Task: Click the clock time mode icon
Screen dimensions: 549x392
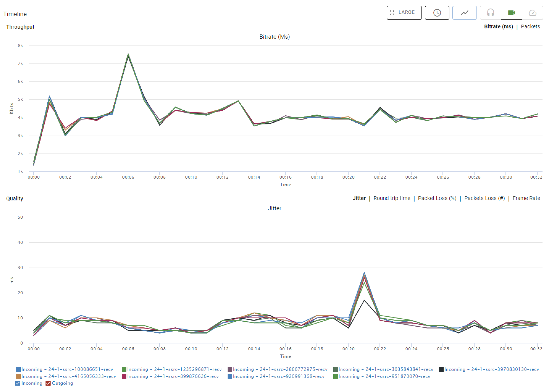Action: 437,13
